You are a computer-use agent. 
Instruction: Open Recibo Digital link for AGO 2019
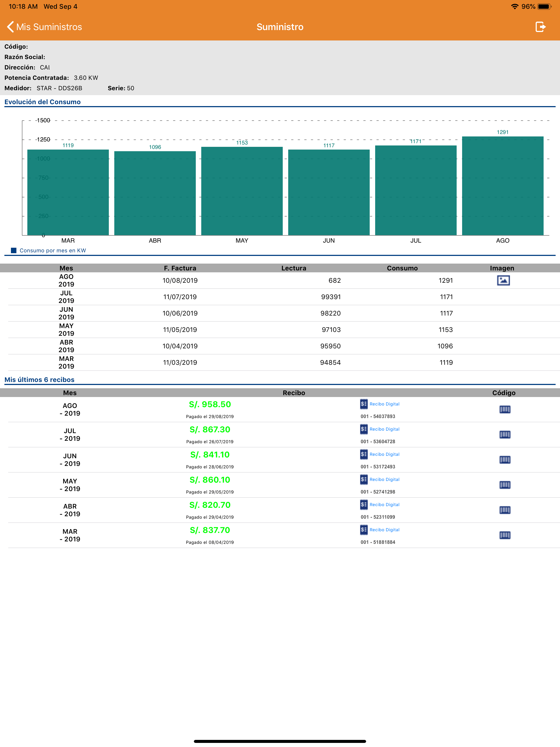(380, 404)
